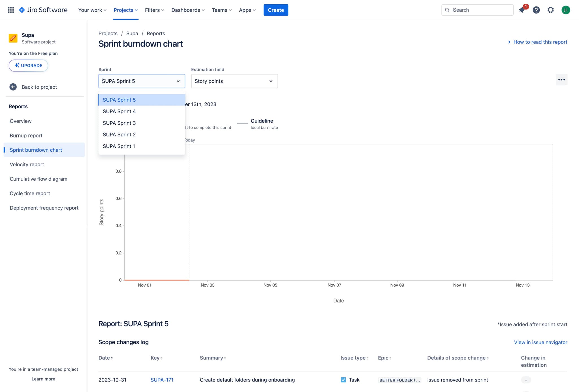Open How to read this report
The width and height of the screenshot is (579, 392).
click(x=540, y=42)
